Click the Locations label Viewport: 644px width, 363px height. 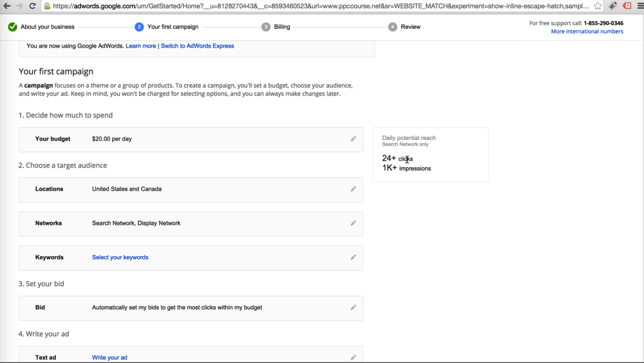[50, 189]
